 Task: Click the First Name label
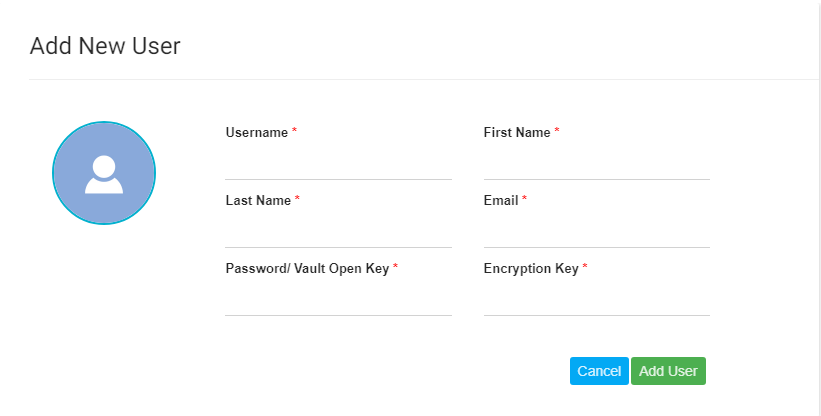[x=517, y=132]
